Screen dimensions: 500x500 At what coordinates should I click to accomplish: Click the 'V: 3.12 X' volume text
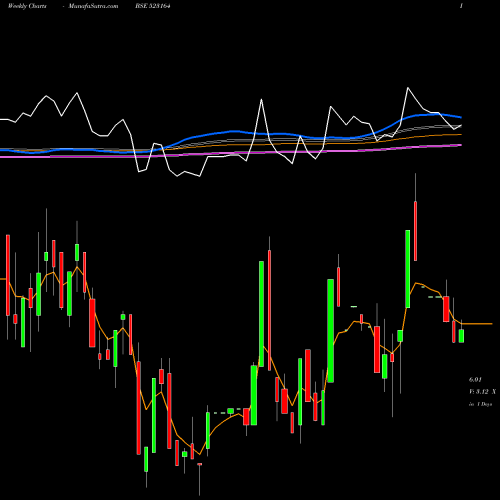pos(482,392)
